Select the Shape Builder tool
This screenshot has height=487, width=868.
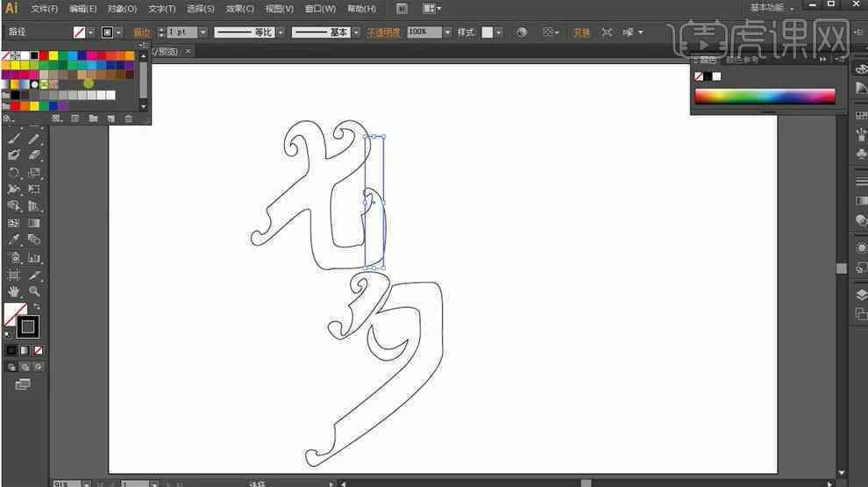pyautogui.click(x=14, y=206)
